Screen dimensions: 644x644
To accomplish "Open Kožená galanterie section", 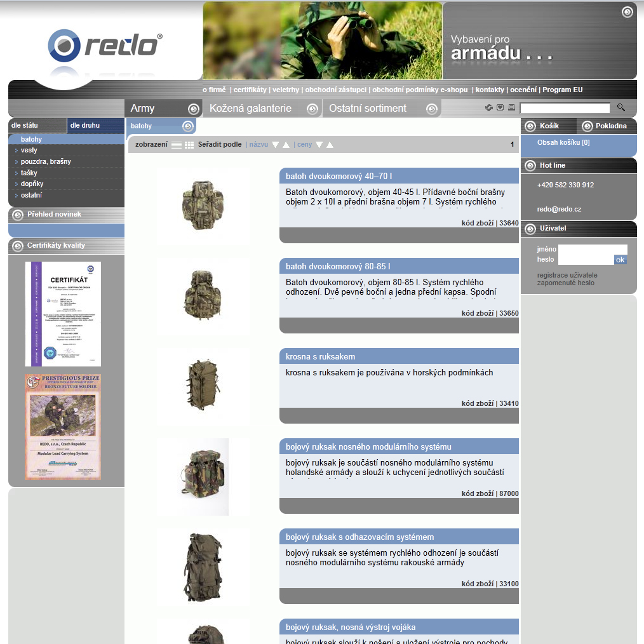I will [x=262, y=109].
